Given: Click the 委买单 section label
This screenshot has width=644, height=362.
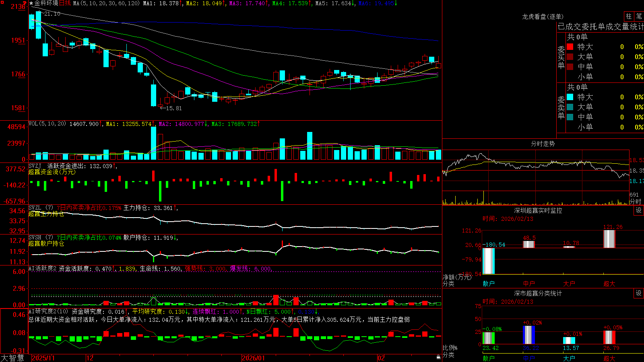Looking at the screenshot, I should point(561,57).
